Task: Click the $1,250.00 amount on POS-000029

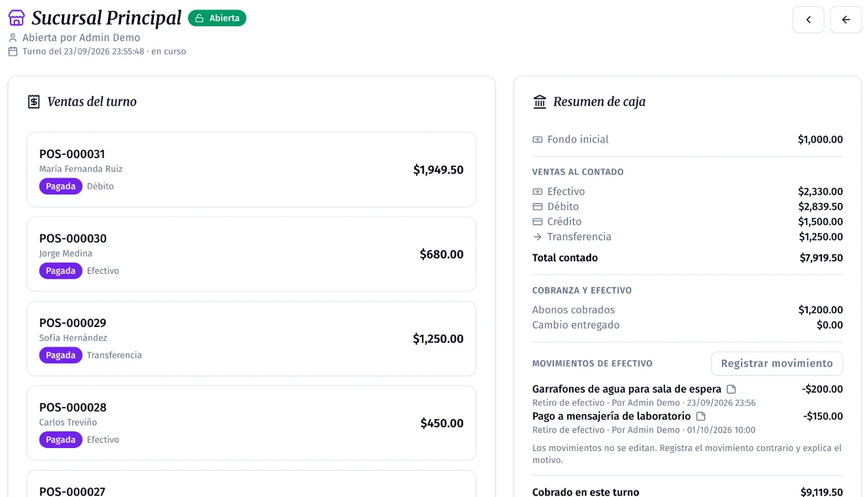Action: click(x=438, y=339)
